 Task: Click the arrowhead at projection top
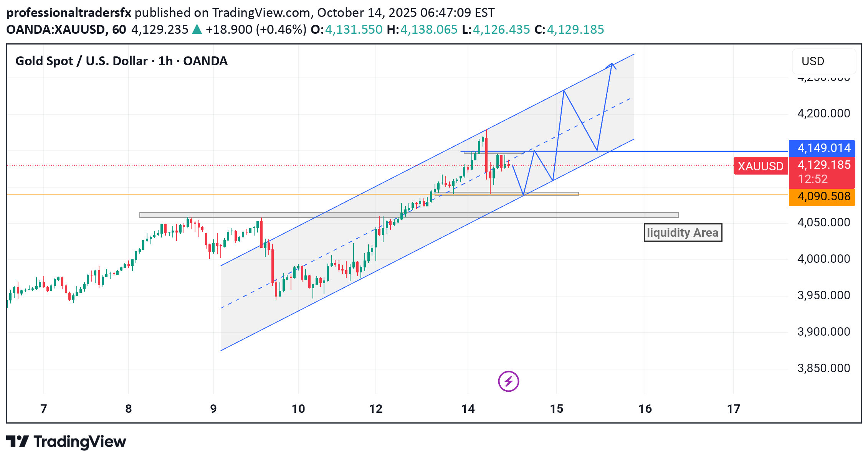[612, 64]
